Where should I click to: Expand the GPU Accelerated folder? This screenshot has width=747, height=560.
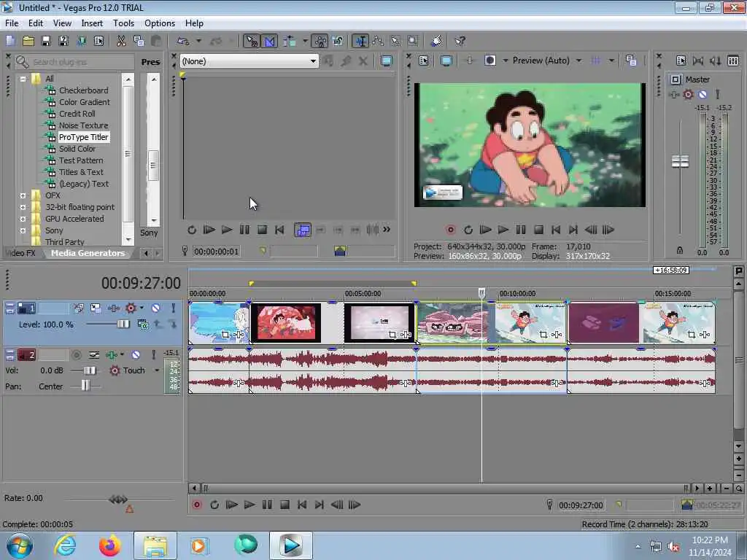pos(23,219)
